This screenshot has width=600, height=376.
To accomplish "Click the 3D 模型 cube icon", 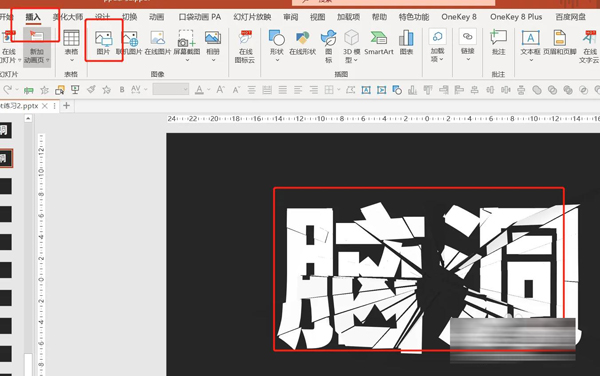I will (x=351, y=38).
